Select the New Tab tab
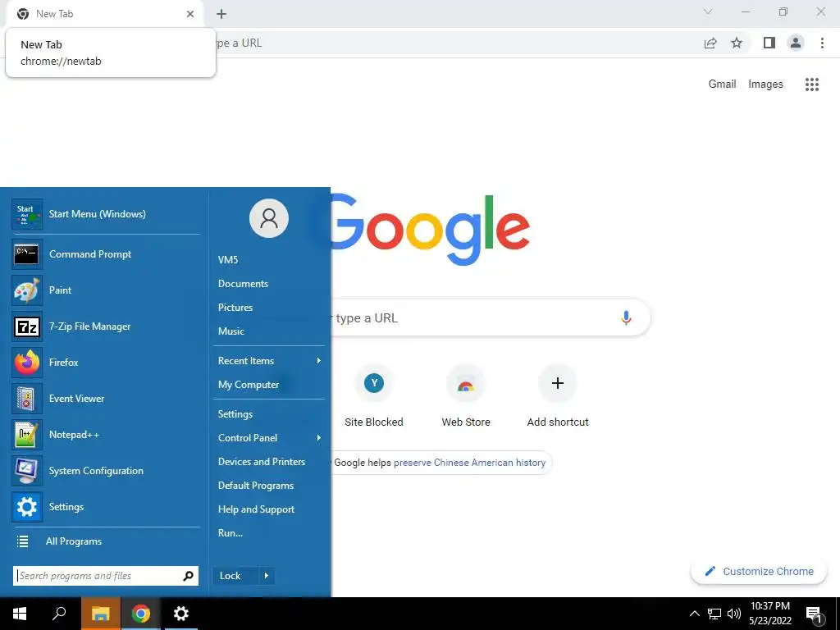Image resolution: width=840 pixels, height=630 pixels. coord(105,14)
